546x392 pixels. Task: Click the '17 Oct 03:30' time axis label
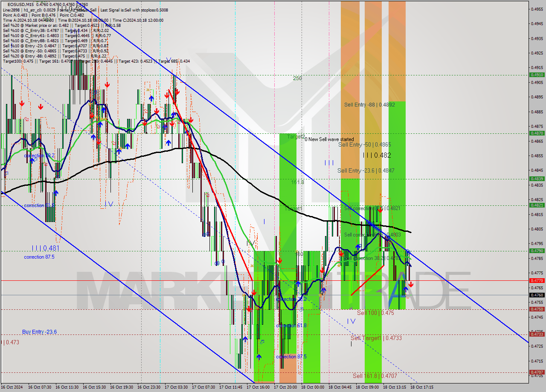click(x=176, y=387)
